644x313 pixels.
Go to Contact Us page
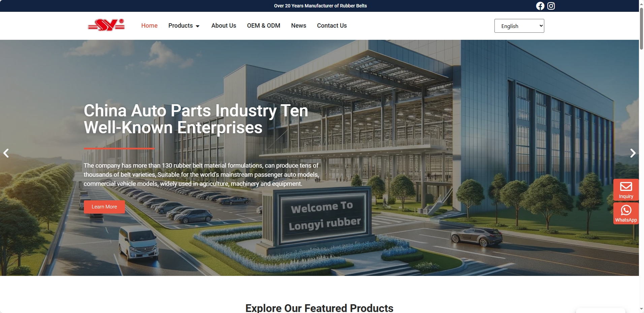coord(331,26)
